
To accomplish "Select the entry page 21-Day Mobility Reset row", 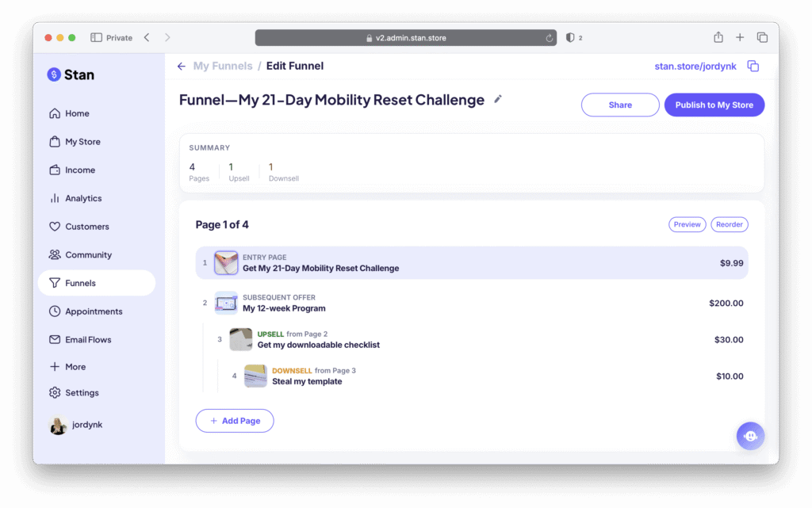I will click(472, 263).
